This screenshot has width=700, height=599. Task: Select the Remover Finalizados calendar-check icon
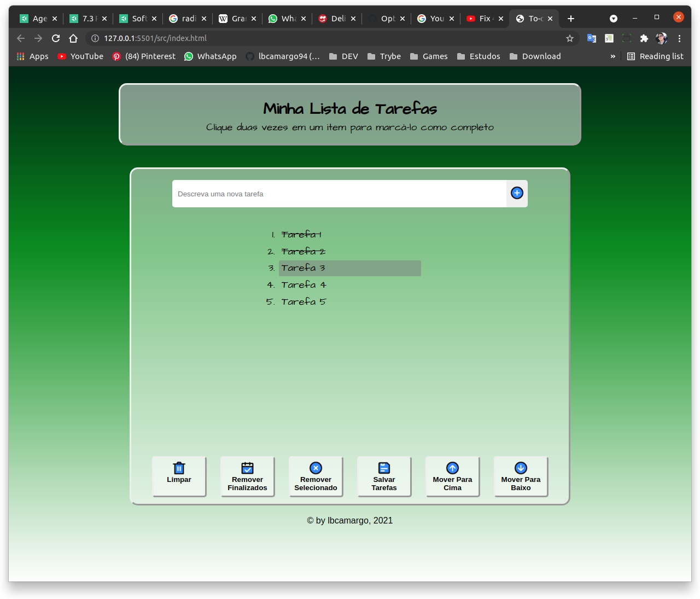click(x=247, y=468)
